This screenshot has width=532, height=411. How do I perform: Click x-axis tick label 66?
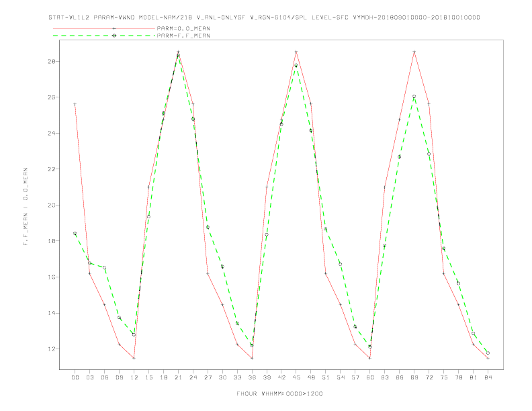(x=400, y=377)
